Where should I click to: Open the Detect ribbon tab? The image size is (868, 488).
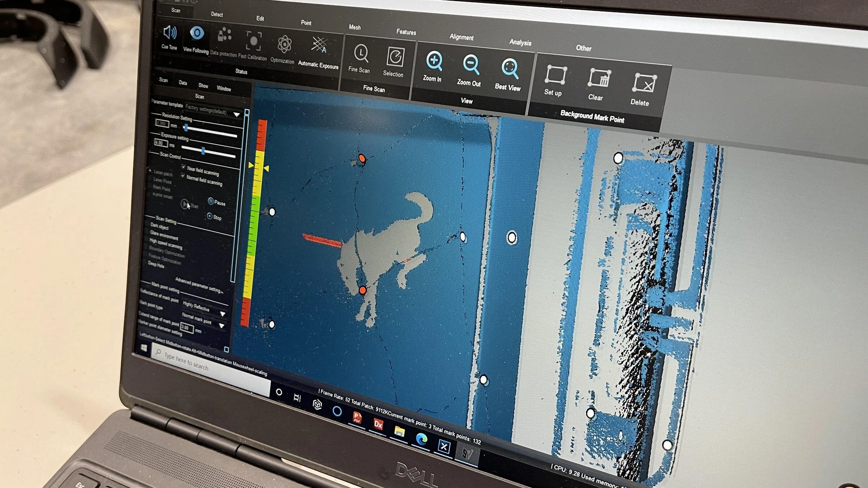[x=217, y=14]
